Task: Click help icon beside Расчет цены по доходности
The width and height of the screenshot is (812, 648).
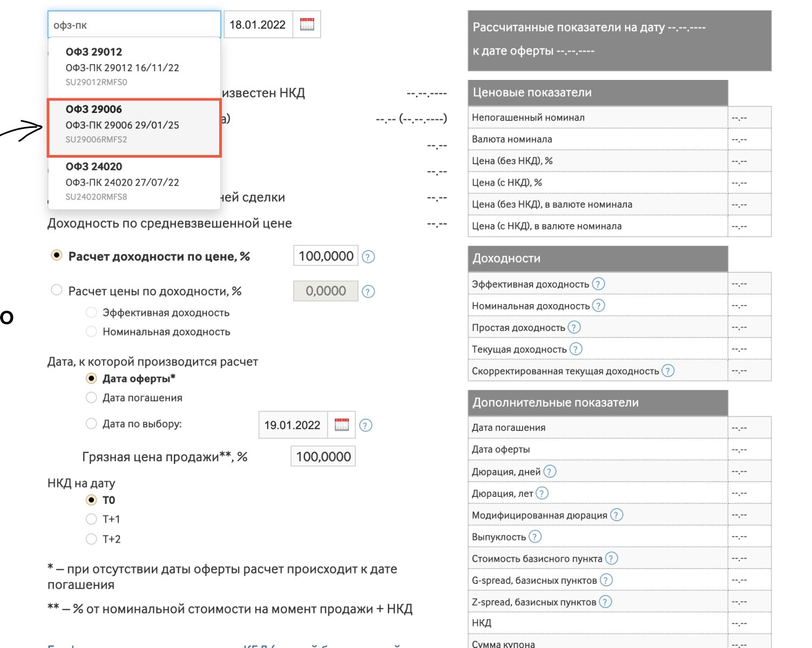Action: pyautogui.click(x=368, y=292)
